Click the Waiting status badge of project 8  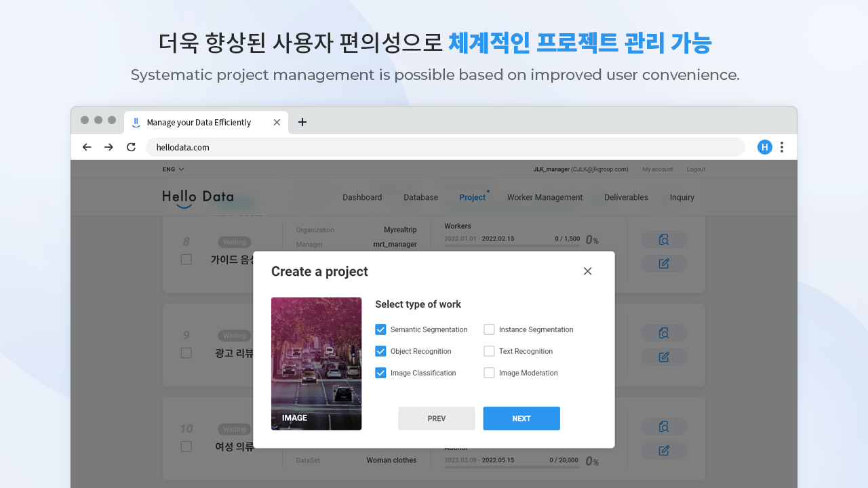(x=235, y=242)
